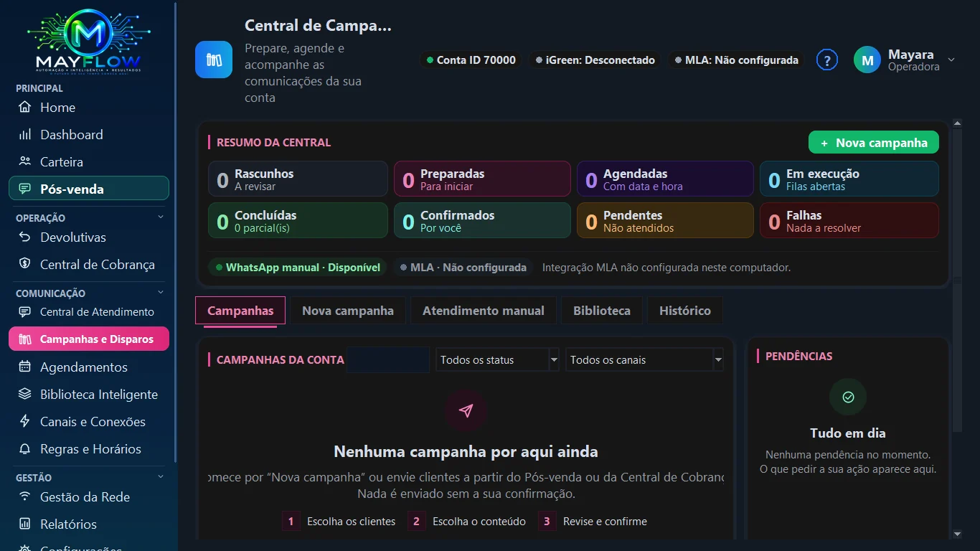
Task: Switch to the Nova campanha tab
Action: (x=348, y=311)
